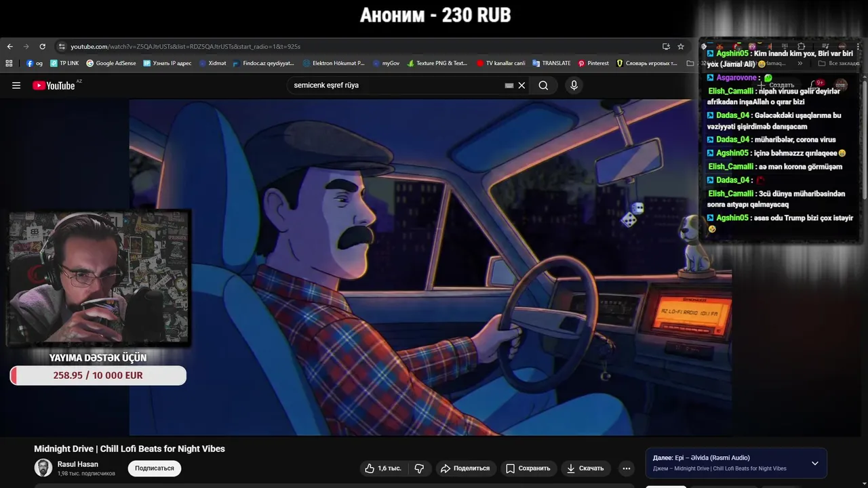Open the Chrome apps grid icon
Image resolution: width=868 pixels, height=488 pixels.
point(9,63)
